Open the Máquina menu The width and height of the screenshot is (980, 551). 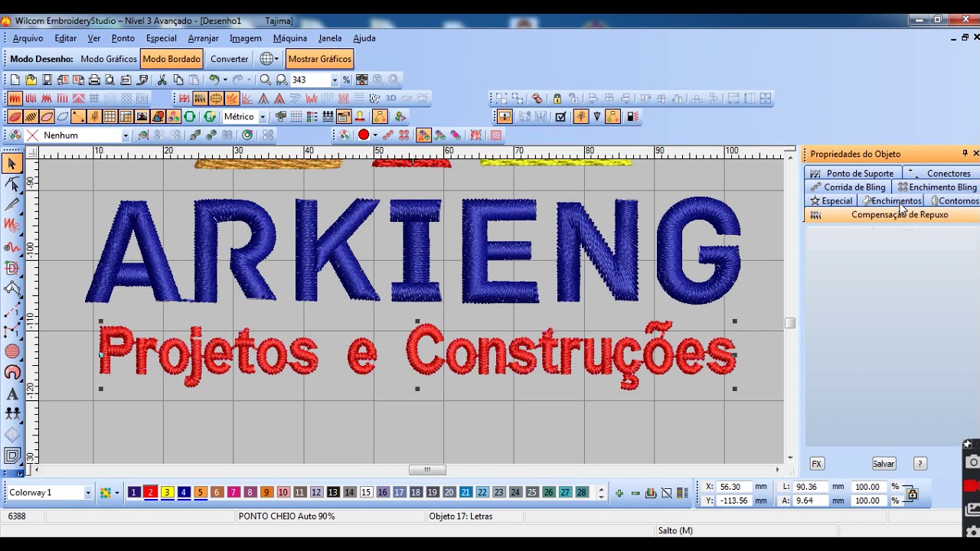pos(290,38)
